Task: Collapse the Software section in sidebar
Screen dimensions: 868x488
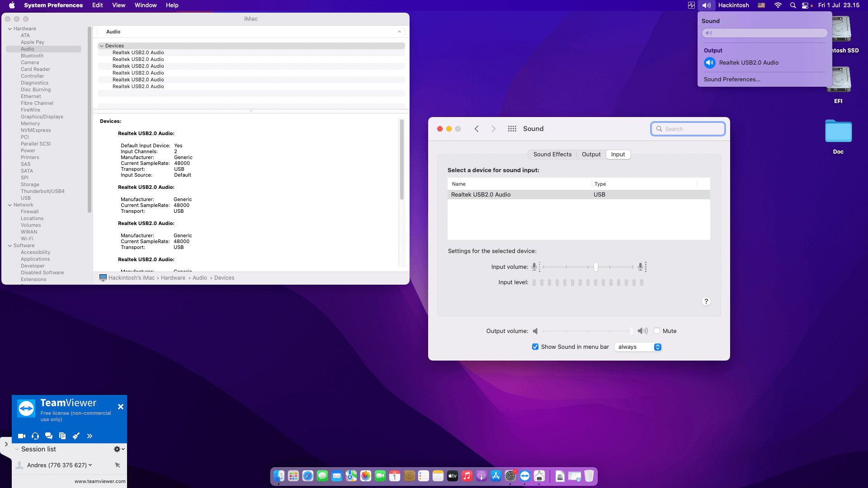Action: tap(10, 245)
